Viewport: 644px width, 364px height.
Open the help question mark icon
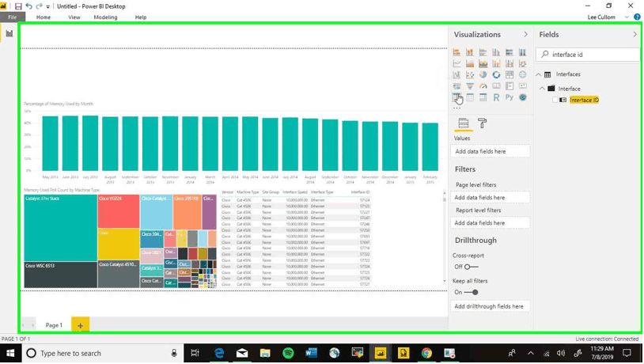pyautogui.click(x=637, y=17)
